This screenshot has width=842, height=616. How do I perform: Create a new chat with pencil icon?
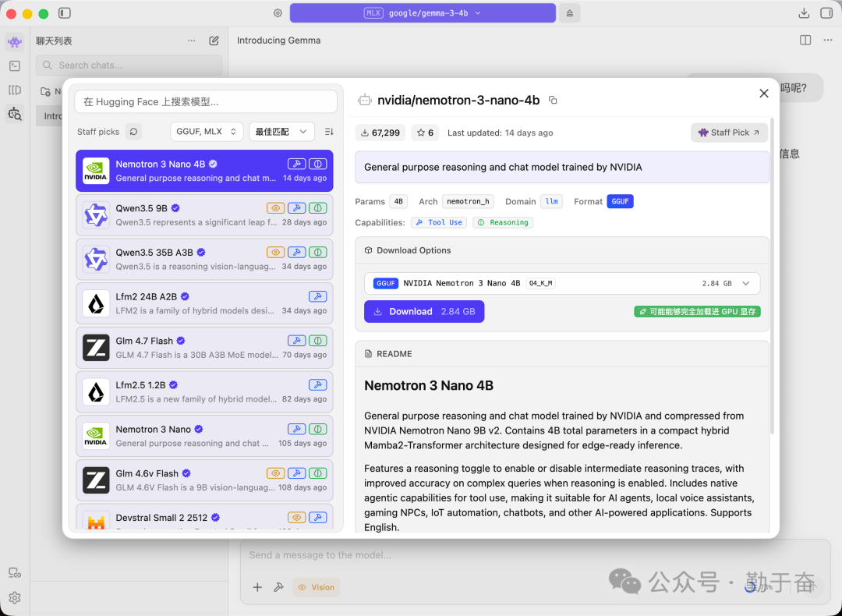pos(214,41)
